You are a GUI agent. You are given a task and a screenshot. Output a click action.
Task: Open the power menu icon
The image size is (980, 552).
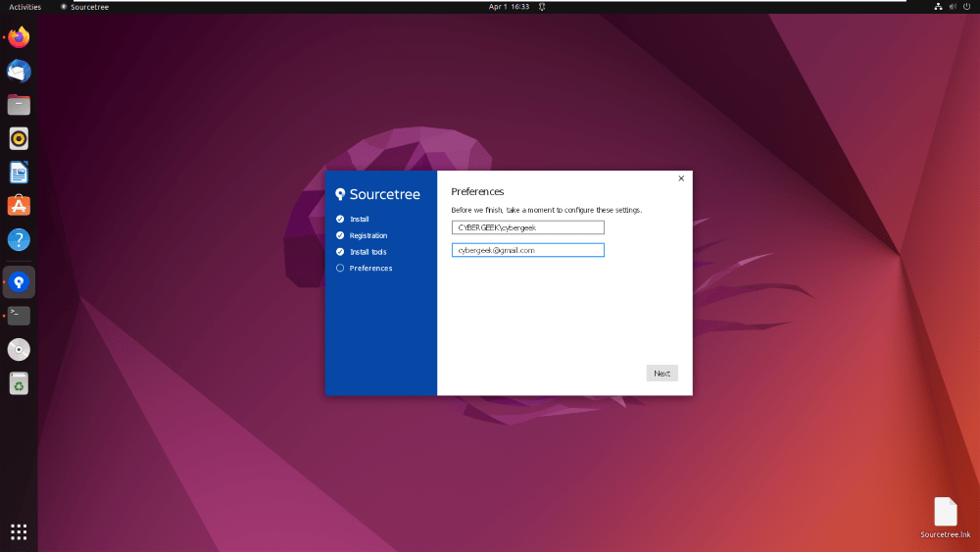967,7
